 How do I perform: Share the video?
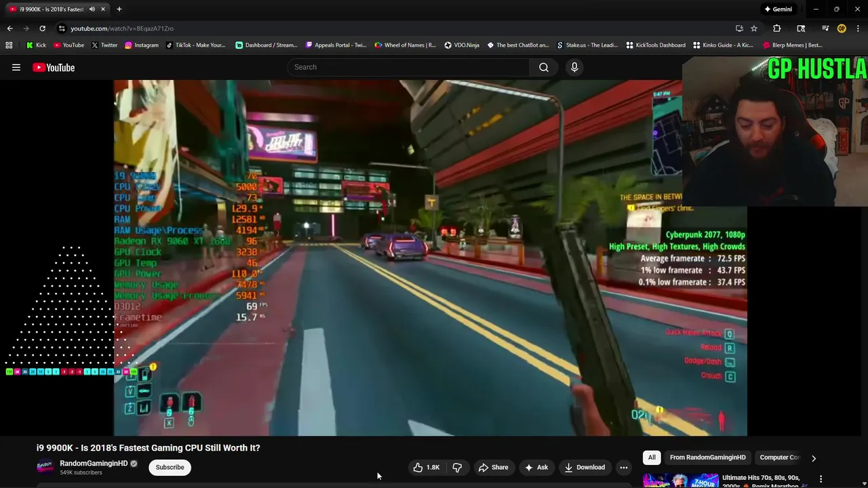point(493,467)
